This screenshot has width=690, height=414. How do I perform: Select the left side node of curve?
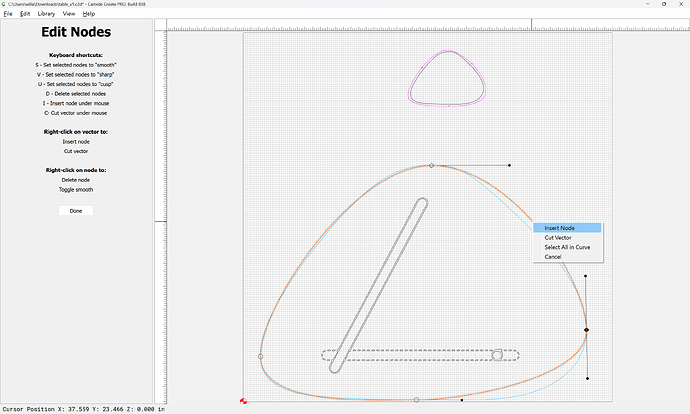(261, 356)
